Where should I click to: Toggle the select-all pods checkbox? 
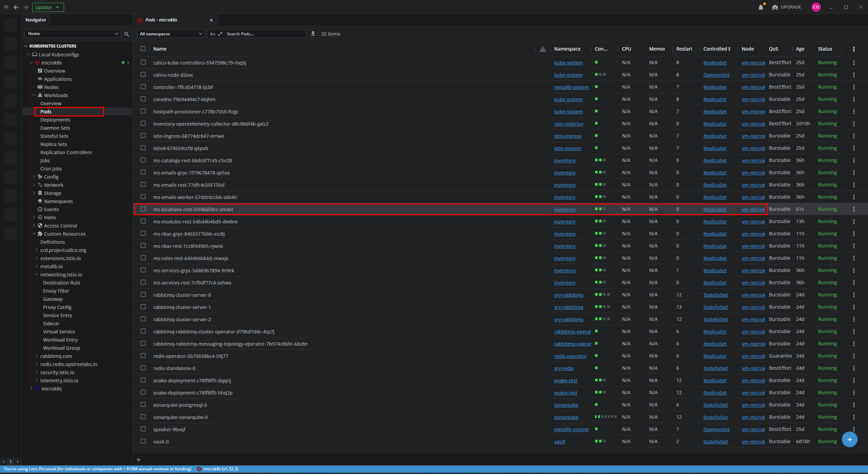pyautogui.click(x=143, y=49)
